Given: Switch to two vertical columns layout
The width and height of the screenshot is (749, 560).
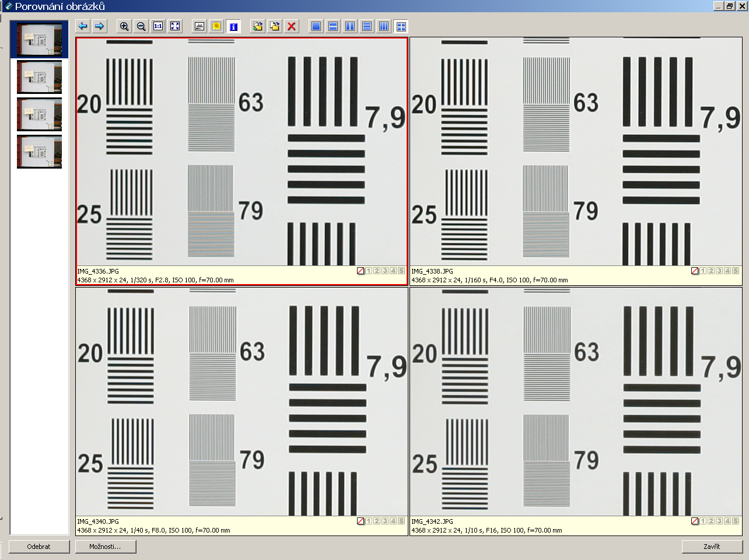Looking at the screenshot, I should pos(350,26).
